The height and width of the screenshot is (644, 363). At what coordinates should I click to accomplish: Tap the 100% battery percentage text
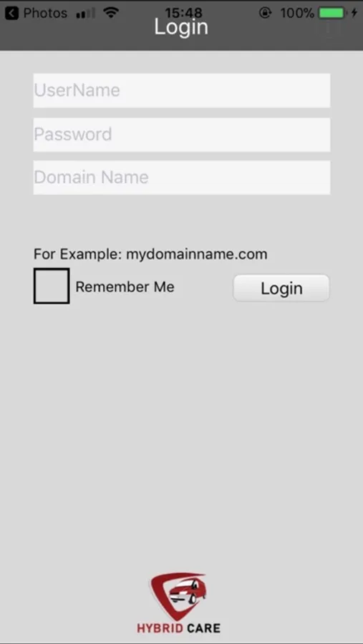point(297,13)
